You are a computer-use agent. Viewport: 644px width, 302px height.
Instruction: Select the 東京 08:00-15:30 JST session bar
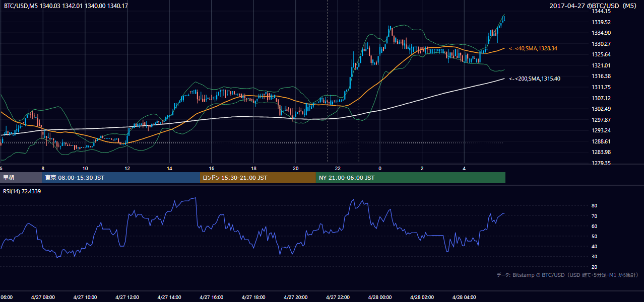(x=121, y=178)
